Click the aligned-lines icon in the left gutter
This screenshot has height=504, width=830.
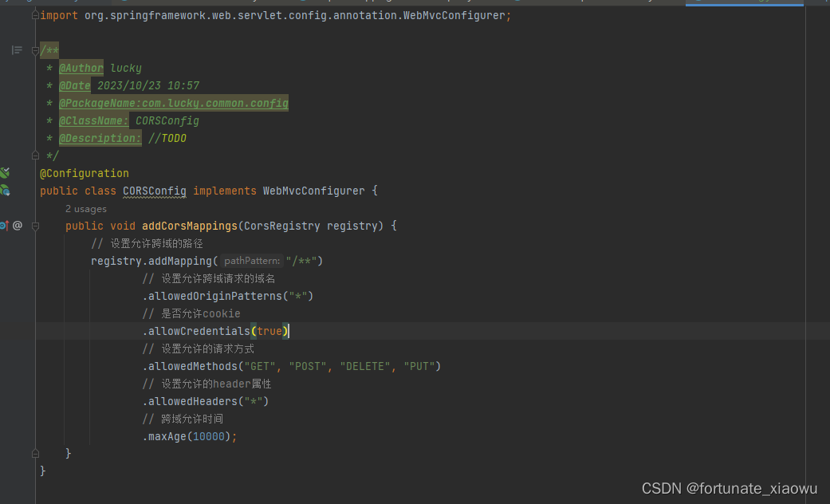click(x=16, y=49)
